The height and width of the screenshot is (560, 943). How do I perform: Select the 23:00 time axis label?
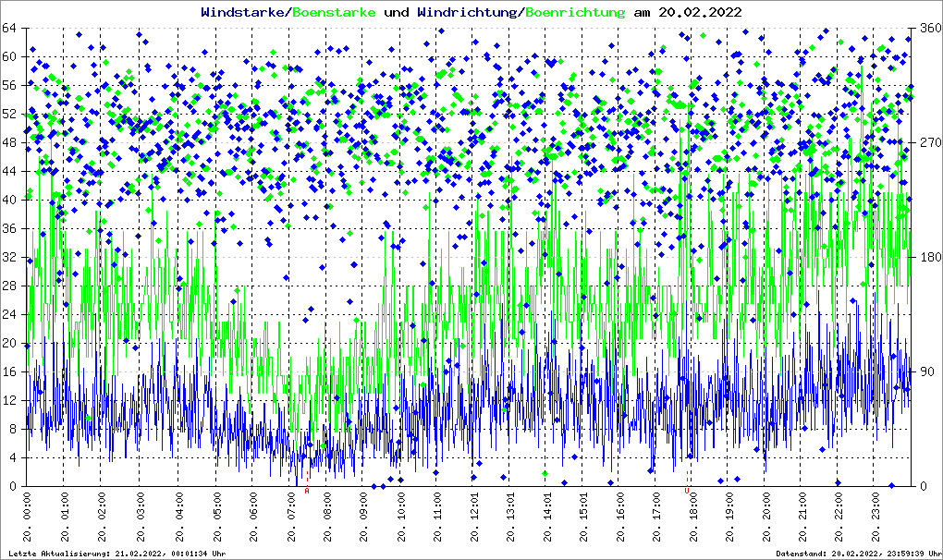tap(876, 519)
